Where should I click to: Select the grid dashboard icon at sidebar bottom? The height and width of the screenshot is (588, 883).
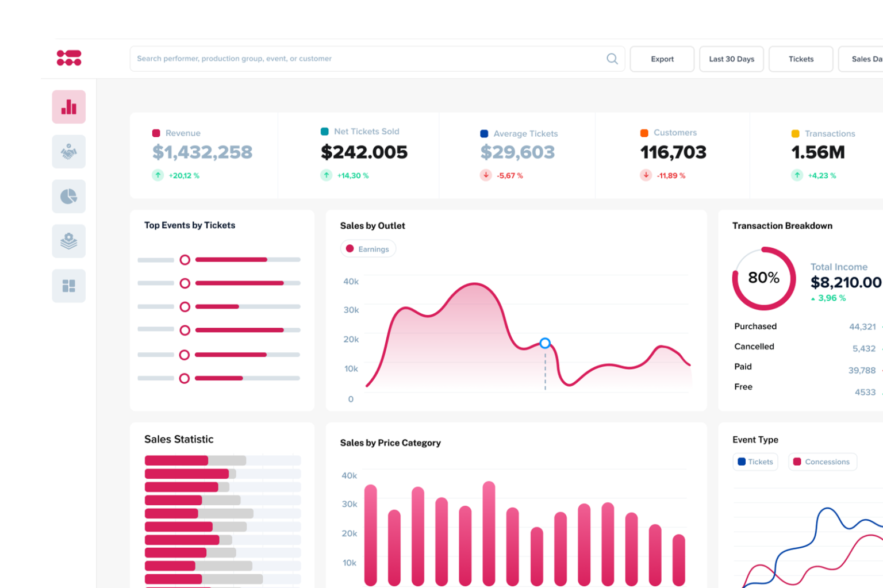point(68,286)
